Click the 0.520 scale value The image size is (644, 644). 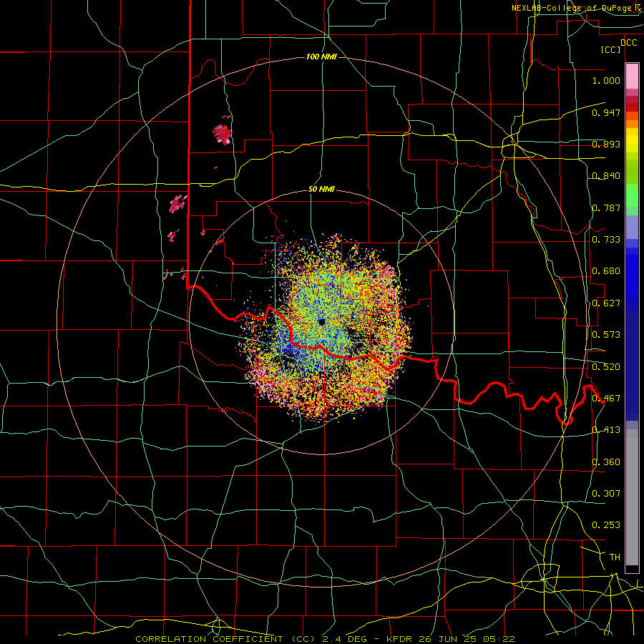tap(606, 366)
